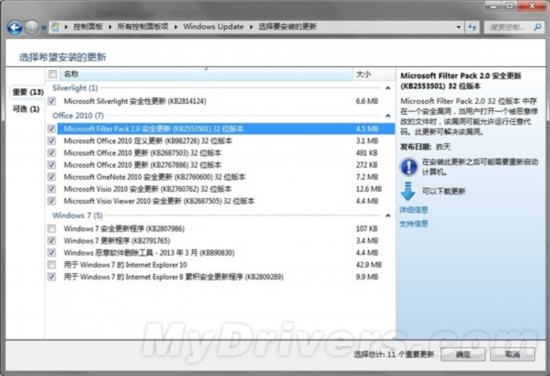550x376 pixels.
Task: Switch to the 重要 (13) tab
Action: click(28, 92)
